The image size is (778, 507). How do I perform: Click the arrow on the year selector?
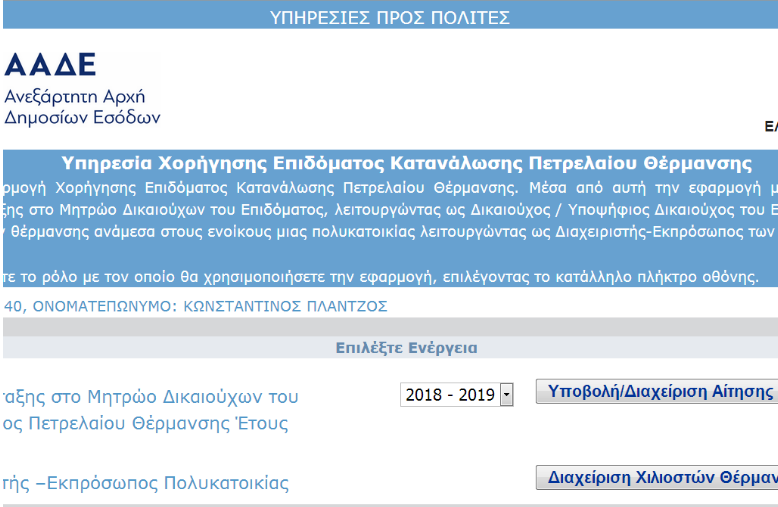click(x=506, y=395)
